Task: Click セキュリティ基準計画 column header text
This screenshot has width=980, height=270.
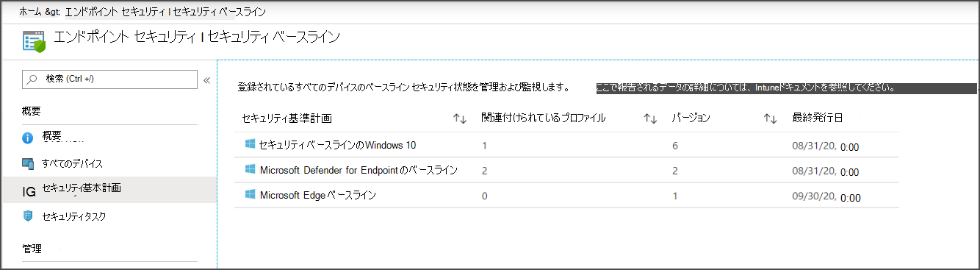Action: pos(287,118)
